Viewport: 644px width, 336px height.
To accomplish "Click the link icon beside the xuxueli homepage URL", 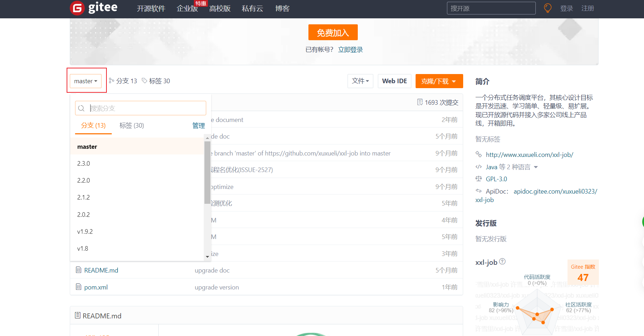I will (479, 154).
